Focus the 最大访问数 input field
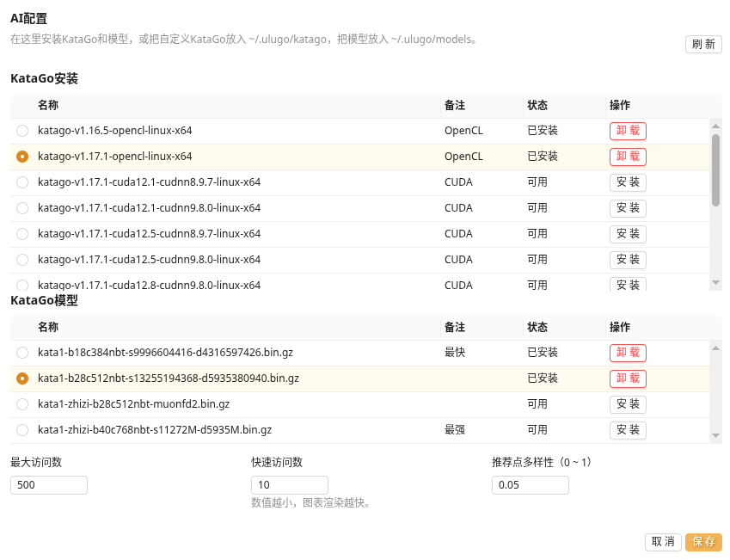Screen dimensions: 730x560 click(x=49, y=485)
